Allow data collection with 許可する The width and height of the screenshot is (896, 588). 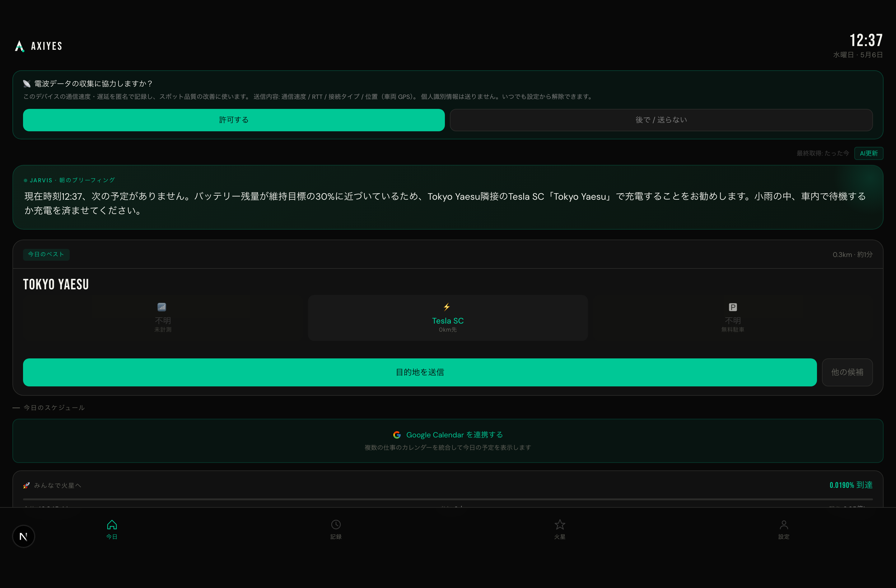(234, 120)
